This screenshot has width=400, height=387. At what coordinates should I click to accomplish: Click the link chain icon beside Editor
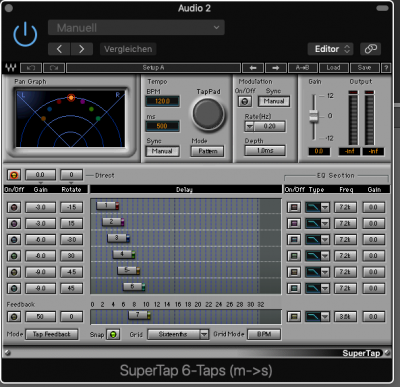[371, 49]
